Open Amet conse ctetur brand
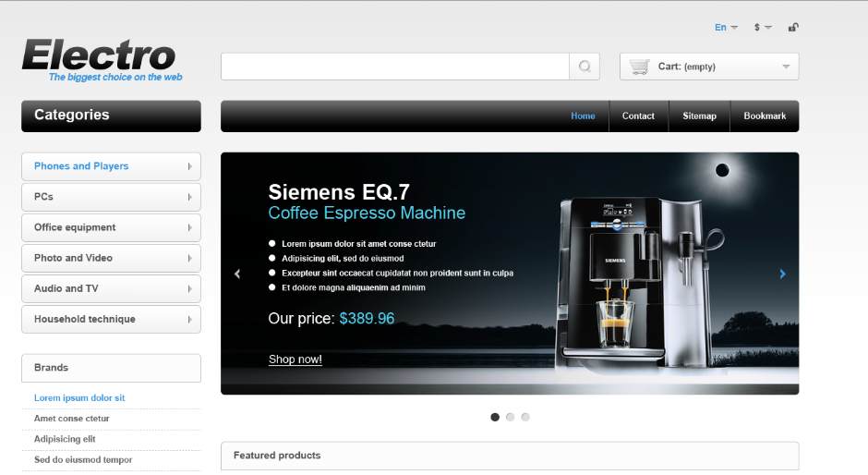The height and width of the screenshot is (475, 868). (71, 419)
